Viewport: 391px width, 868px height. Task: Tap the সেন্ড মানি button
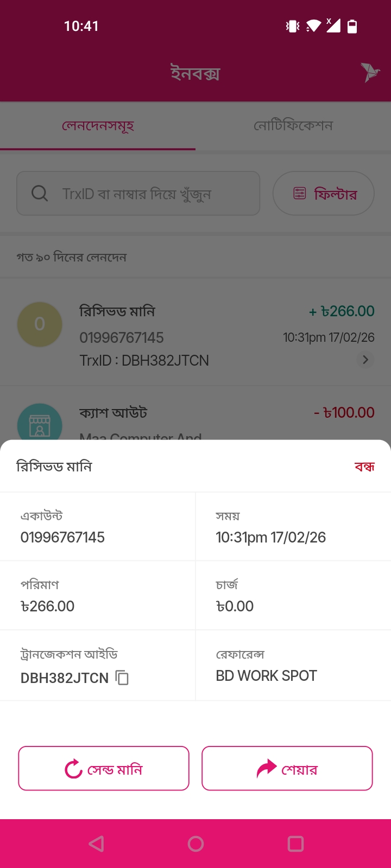click(x=104, y=768)
